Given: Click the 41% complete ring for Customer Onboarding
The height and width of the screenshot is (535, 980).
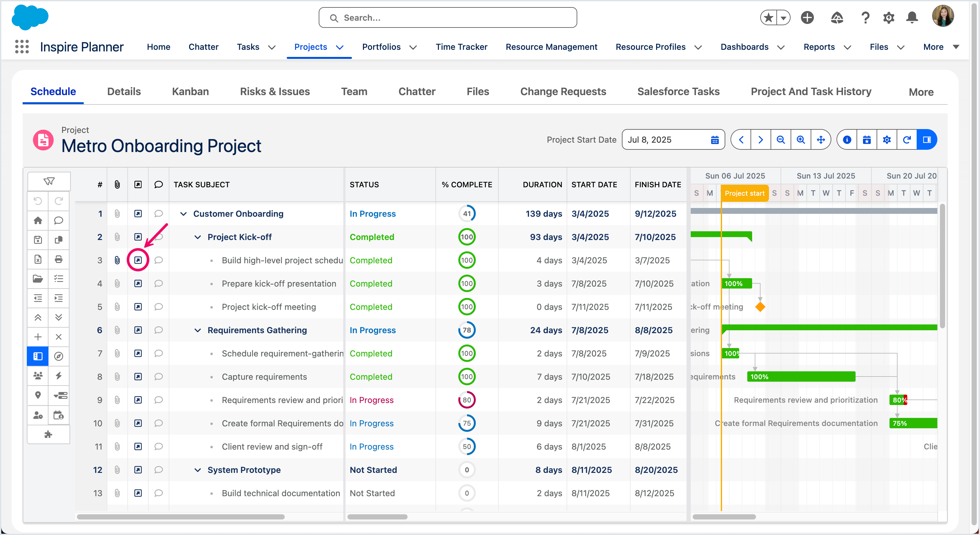Looking at the screenshot, I should tap(467, 213).
